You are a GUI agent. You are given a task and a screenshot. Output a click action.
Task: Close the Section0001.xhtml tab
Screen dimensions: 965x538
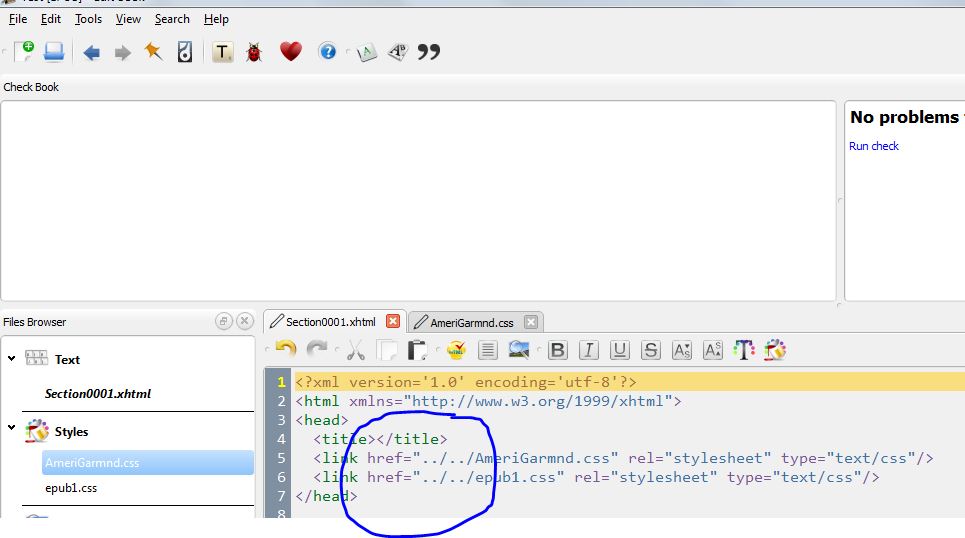pyautogui.click(x=393, y=321)
